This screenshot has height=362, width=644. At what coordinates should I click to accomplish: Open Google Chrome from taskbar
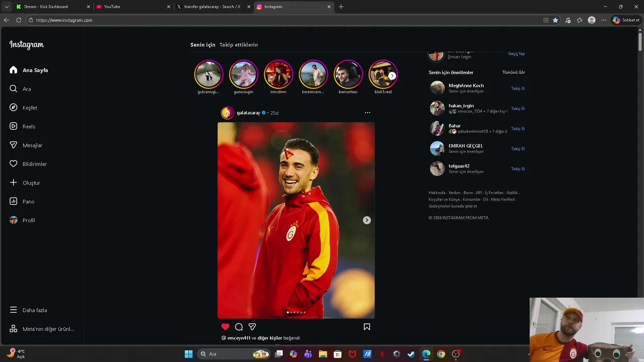(x=441, y=354)
